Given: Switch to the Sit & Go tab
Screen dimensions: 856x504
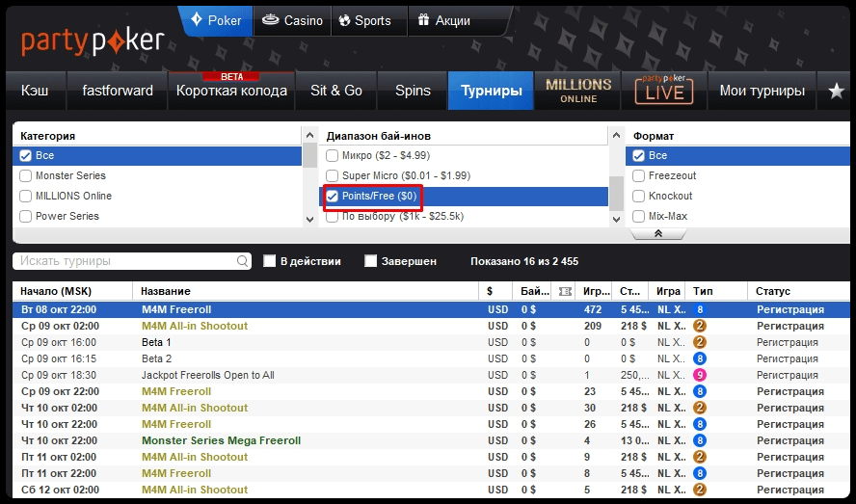Looking at the screenshot, I should (x=336, y=91).
